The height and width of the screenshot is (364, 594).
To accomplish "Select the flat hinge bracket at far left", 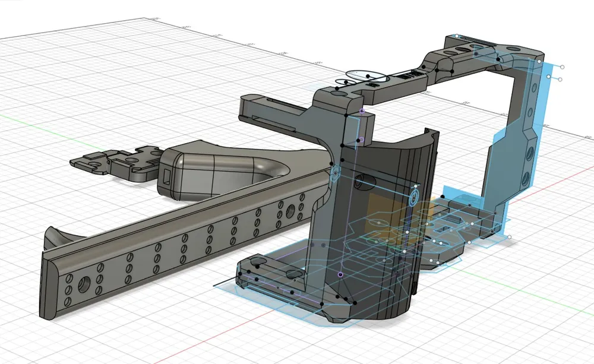I will pos(113,162).
